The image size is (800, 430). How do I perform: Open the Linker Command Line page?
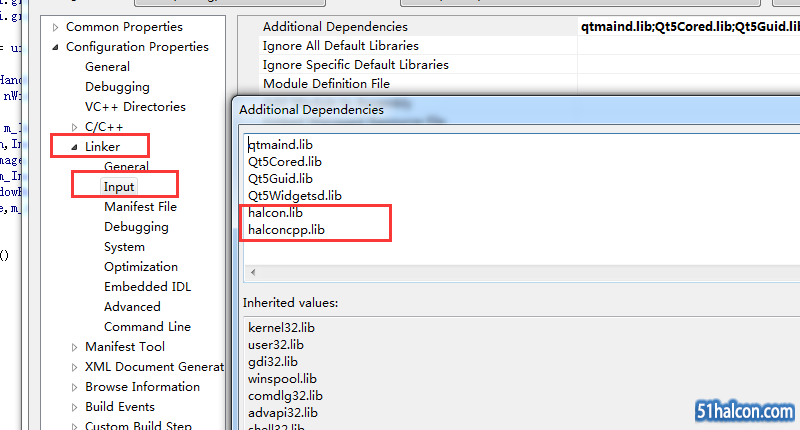tap(147, 327)
